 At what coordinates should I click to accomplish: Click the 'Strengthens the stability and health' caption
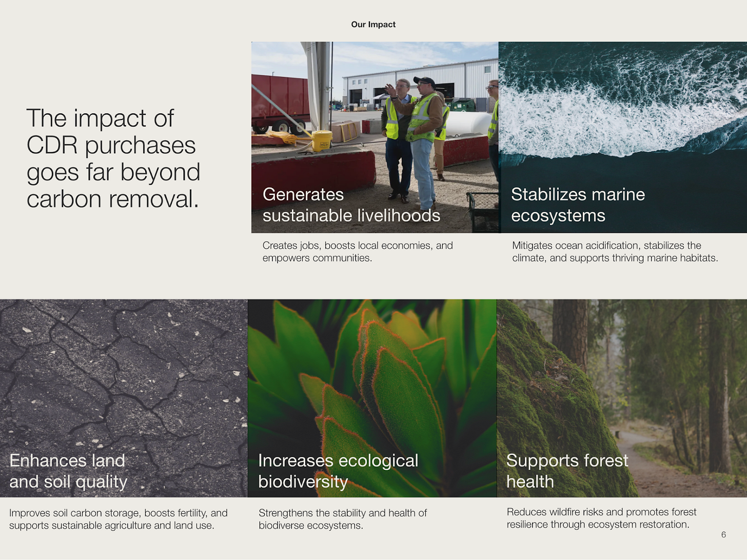[x=343, y=519]
